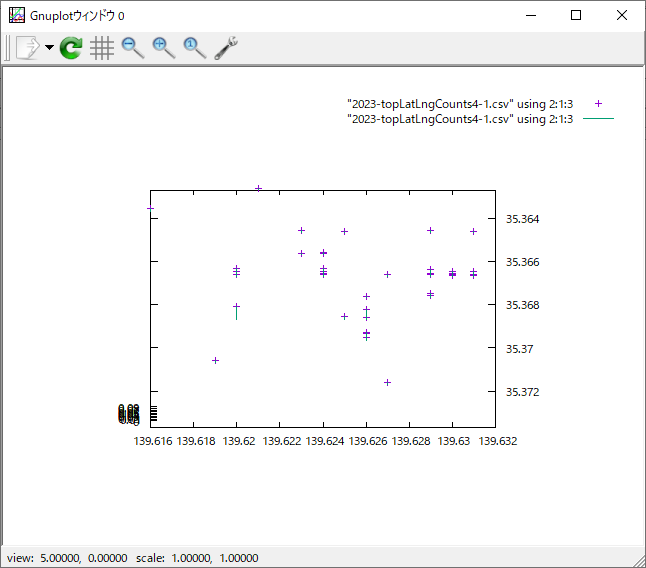The width and height of the screenshot is (646, 568).
Task: Click the purple plus legend sample marker
Action: click(x=598, y=104)
